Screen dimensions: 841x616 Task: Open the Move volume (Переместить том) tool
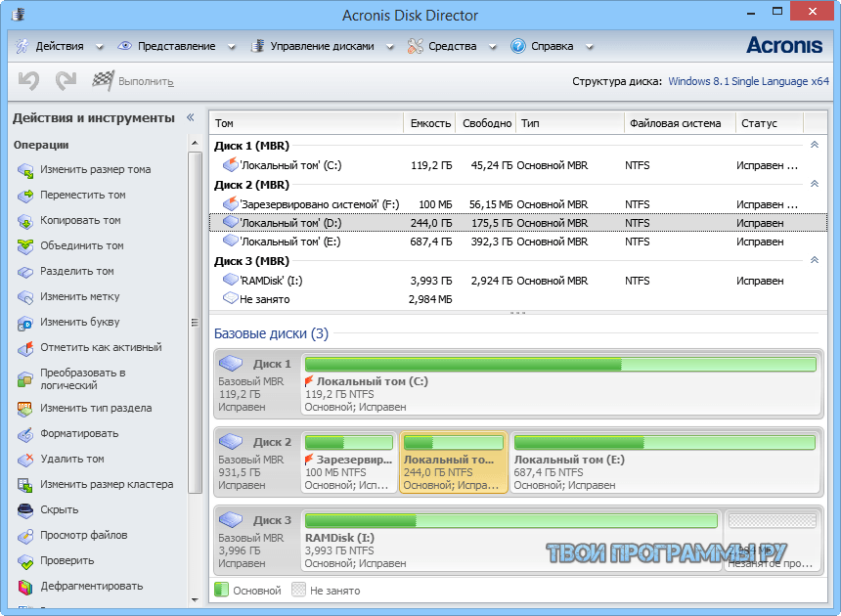[x=23, y=195]
